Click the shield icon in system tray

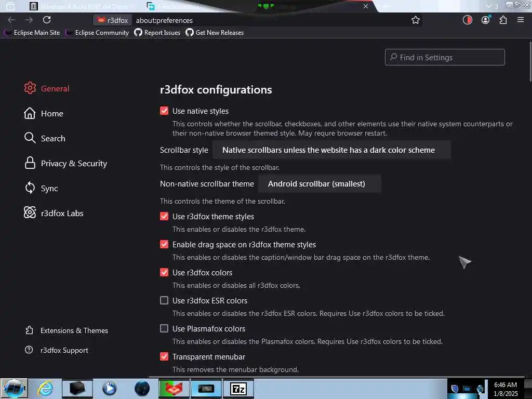point(455,389)
